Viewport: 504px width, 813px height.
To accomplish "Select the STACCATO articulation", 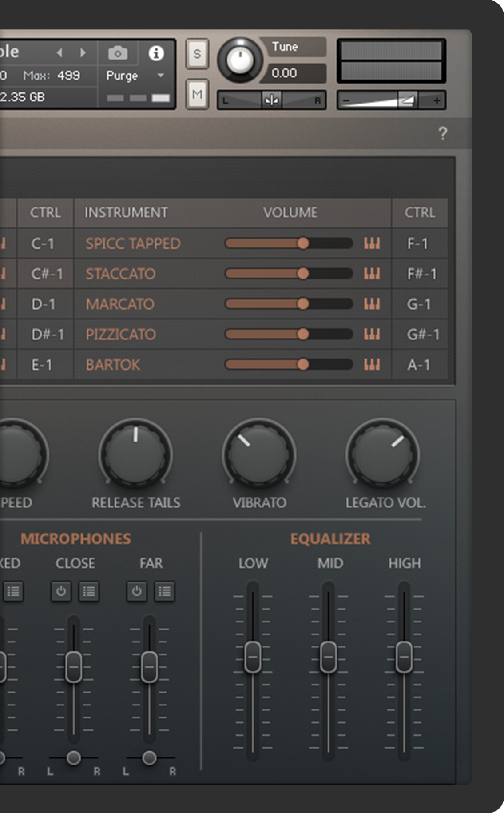I will click(120, 274).
